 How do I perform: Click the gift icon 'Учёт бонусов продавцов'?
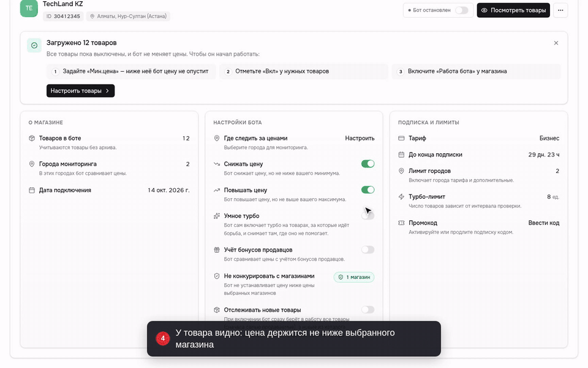click(x=217, y=250)
